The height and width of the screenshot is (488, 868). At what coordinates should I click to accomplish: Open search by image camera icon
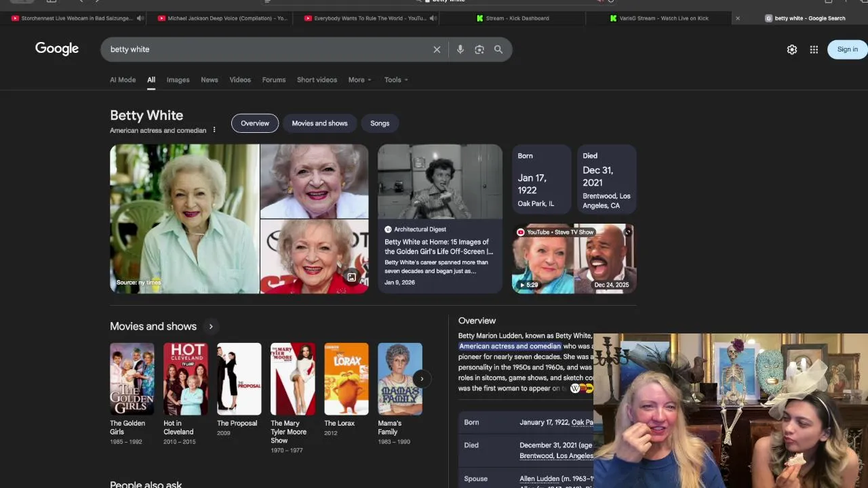479,49
